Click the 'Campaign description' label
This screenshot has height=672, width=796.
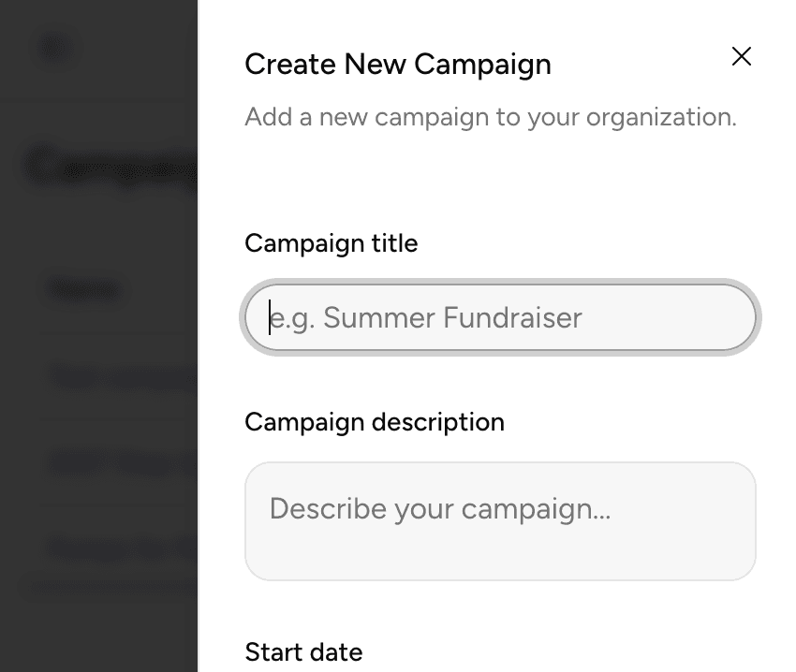(x=374, y=422)
